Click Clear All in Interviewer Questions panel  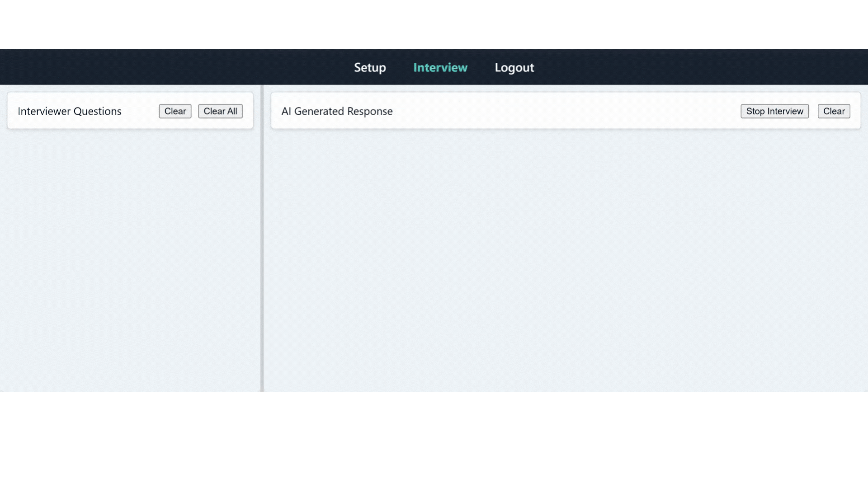point(220,111)
